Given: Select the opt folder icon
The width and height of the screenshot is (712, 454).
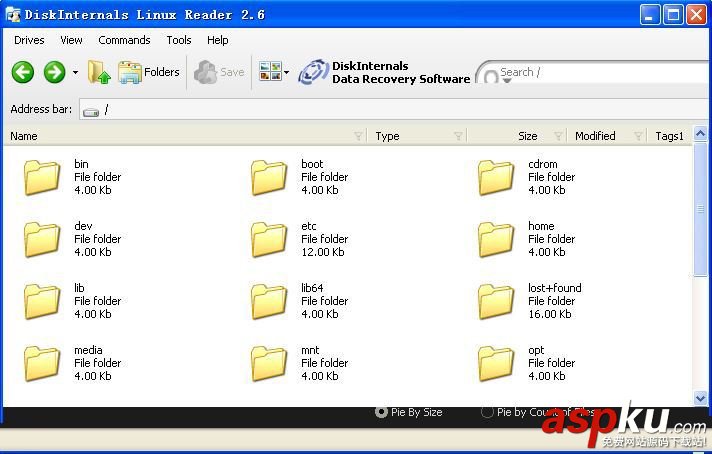Looking at the screenshot, I should click(496, 363).
